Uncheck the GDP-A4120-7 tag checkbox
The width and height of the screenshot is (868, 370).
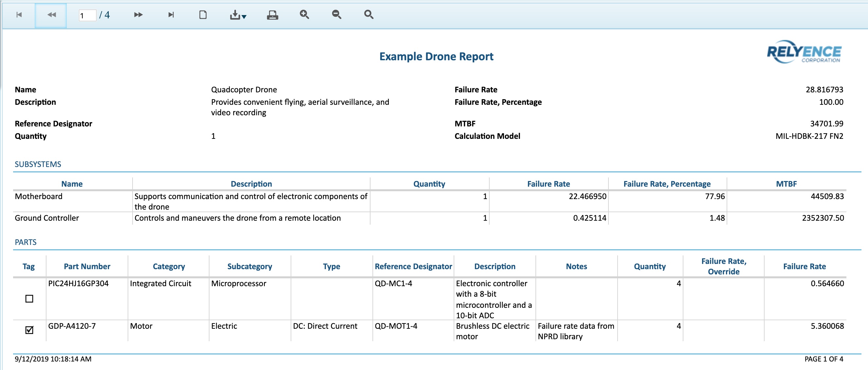(x=29, y=330)
